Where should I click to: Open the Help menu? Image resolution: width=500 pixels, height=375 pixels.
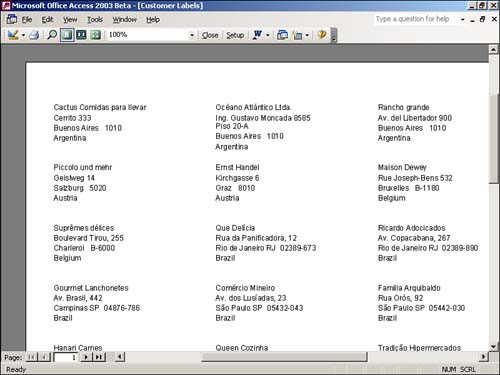[x=153, y=20]
